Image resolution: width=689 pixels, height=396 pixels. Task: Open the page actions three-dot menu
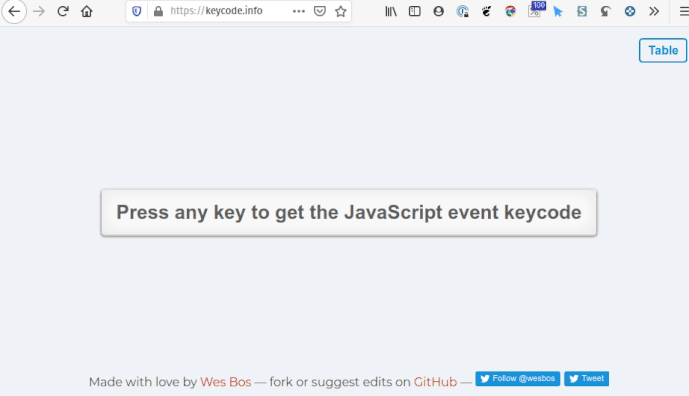pyautogui.click(x=299, y=11)
